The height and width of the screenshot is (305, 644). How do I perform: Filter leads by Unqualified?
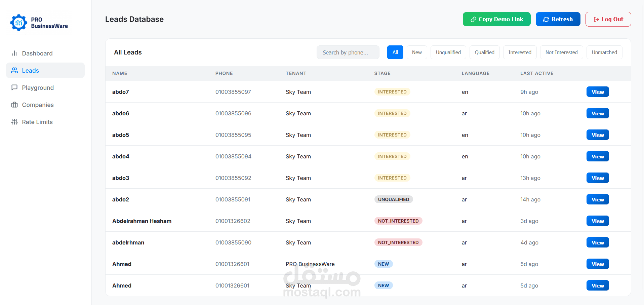tap(448, 52)
